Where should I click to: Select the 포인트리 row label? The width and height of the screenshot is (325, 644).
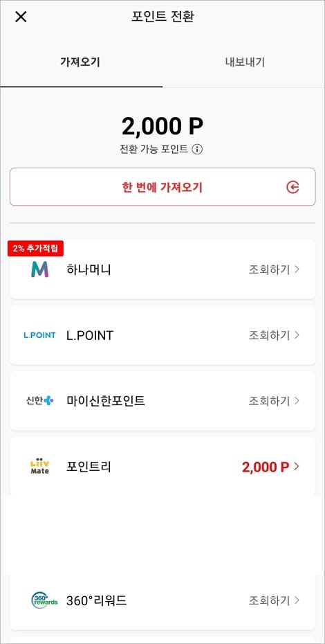(89, 467)
